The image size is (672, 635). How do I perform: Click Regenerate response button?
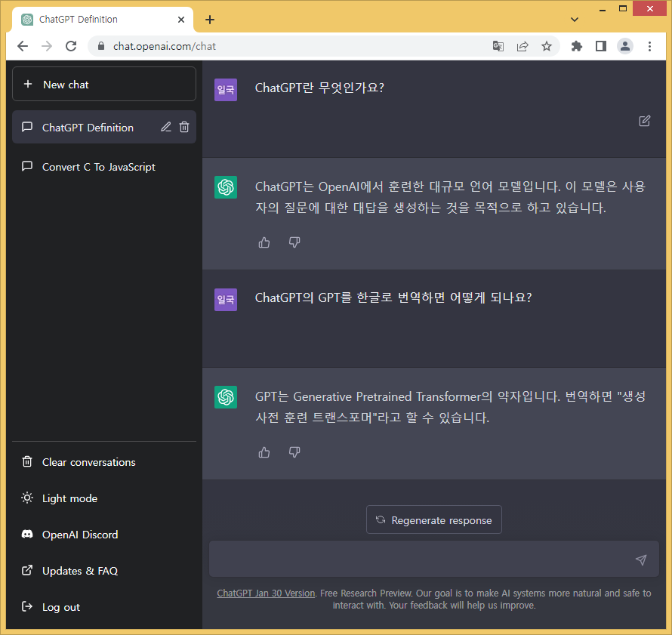[433, 519]
